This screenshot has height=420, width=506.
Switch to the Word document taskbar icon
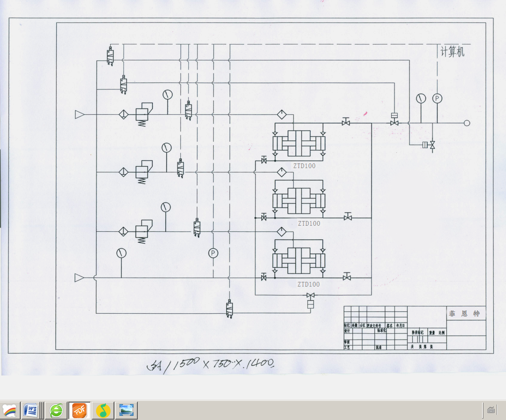pos(32,411)
